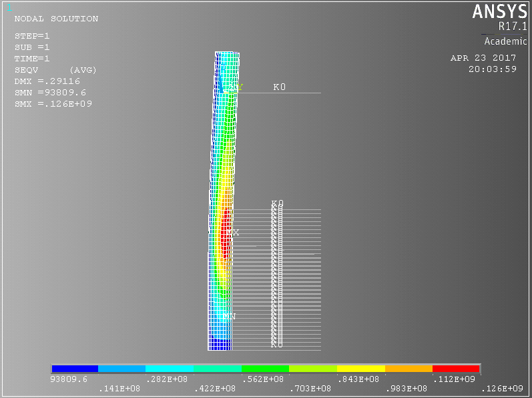This screenshot has width=532, height=398.
Task: Click the 20:03:59 timestamp
Action: click(492, 69)
